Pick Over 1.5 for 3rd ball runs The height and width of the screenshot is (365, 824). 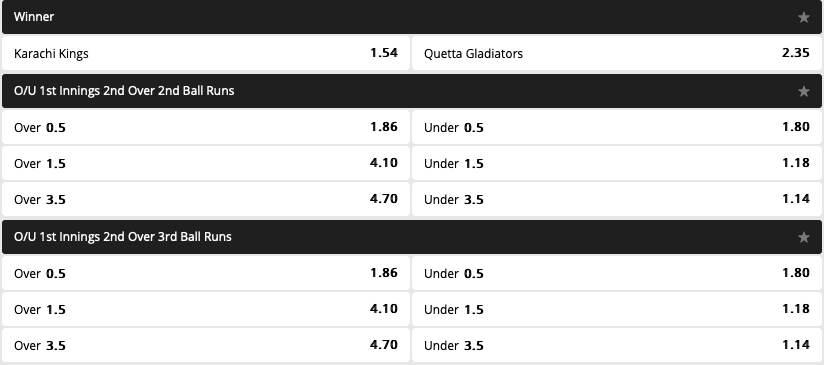(x=206, y=309)
